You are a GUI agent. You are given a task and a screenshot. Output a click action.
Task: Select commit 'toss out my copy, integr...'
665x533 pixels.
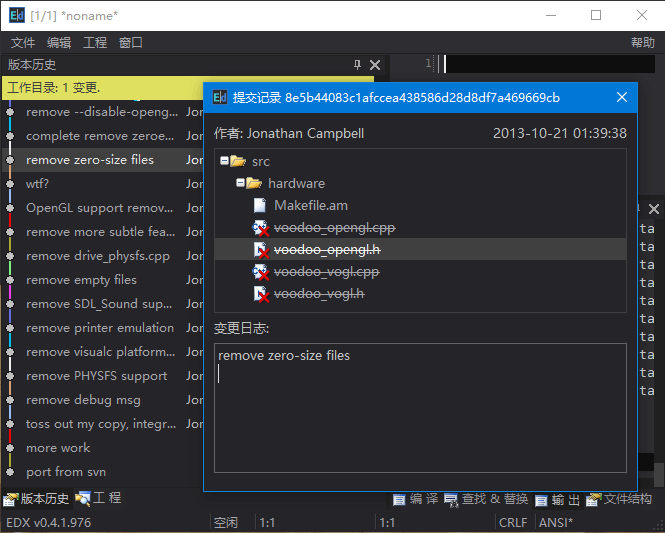coord(103,424)
